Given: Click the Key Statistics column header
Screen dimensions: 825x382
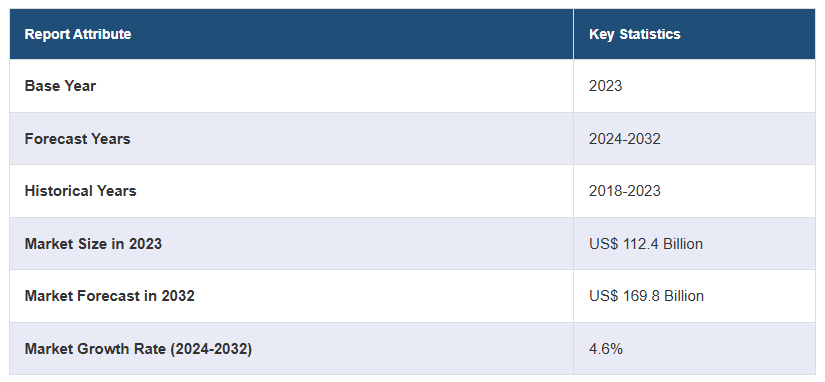Looking at the screenshot, I should pyautogui.click(x=635, y=34).
